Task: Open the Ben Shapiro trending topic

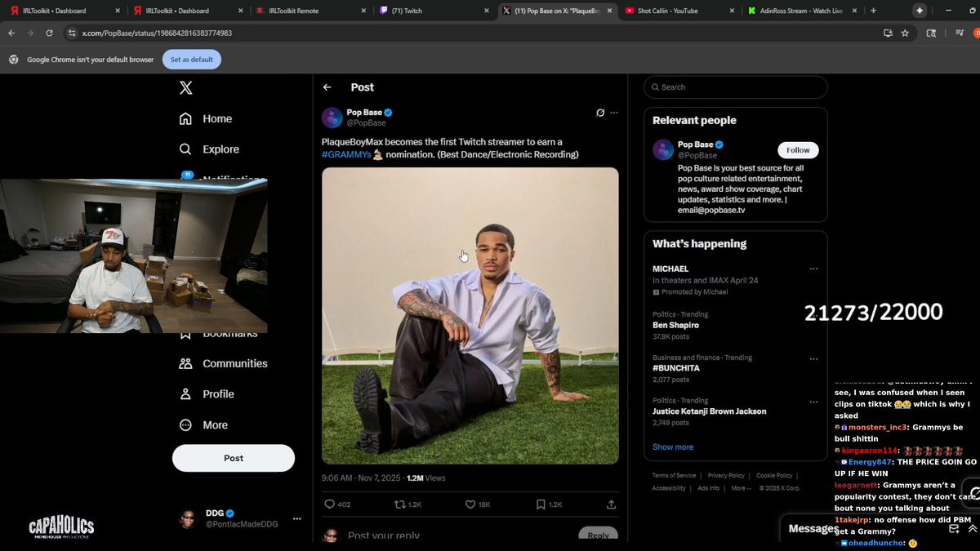Action: coord(675,325)
